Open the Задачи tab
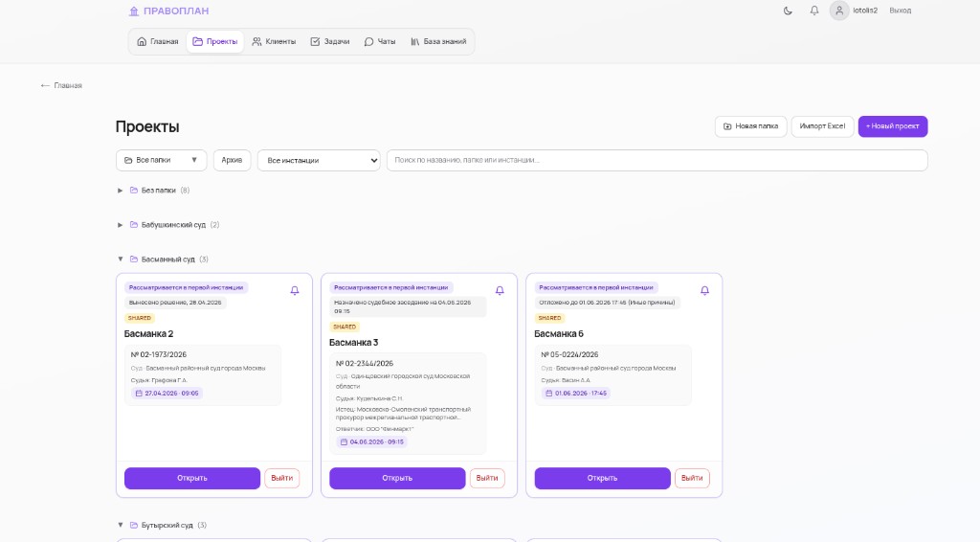The image size is (980, 542). pyautogui.click(x=330, y=41)
